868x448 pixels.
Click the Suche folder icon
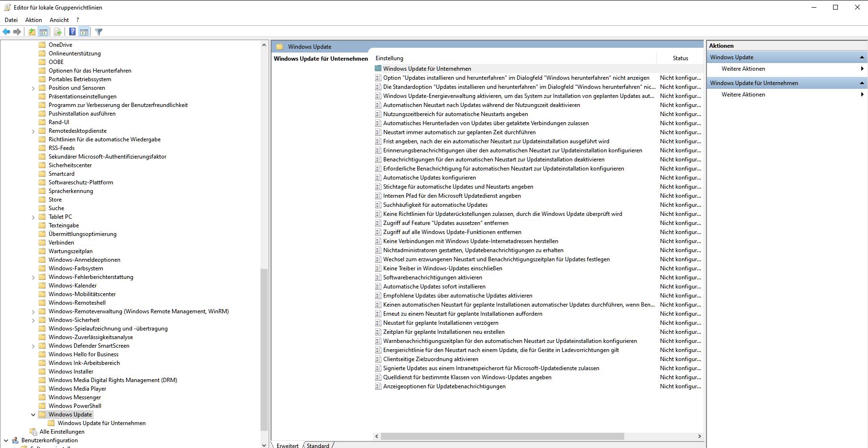pos(42,208)
